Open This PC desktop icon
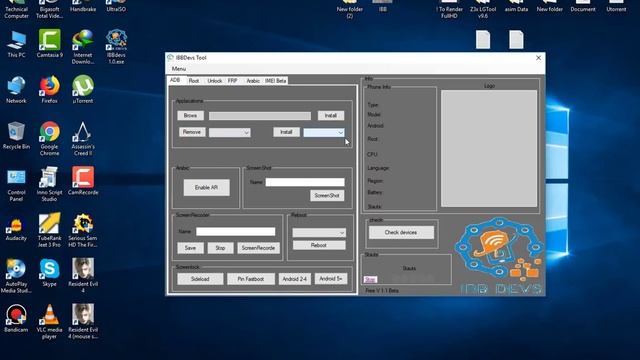 pyautogui.click(x=16, y=44)
